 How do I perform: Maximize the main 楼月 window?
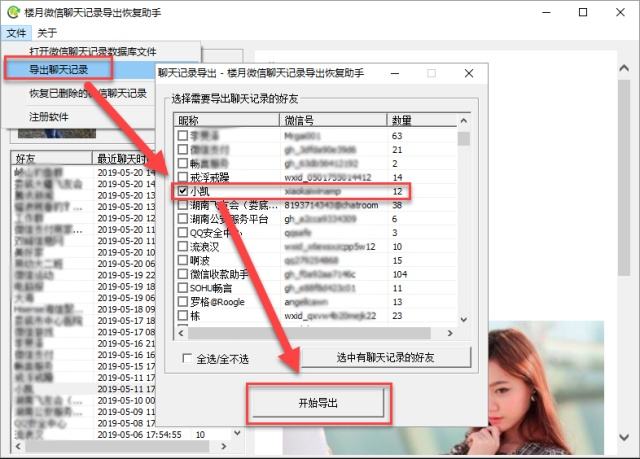pos(583,12)
